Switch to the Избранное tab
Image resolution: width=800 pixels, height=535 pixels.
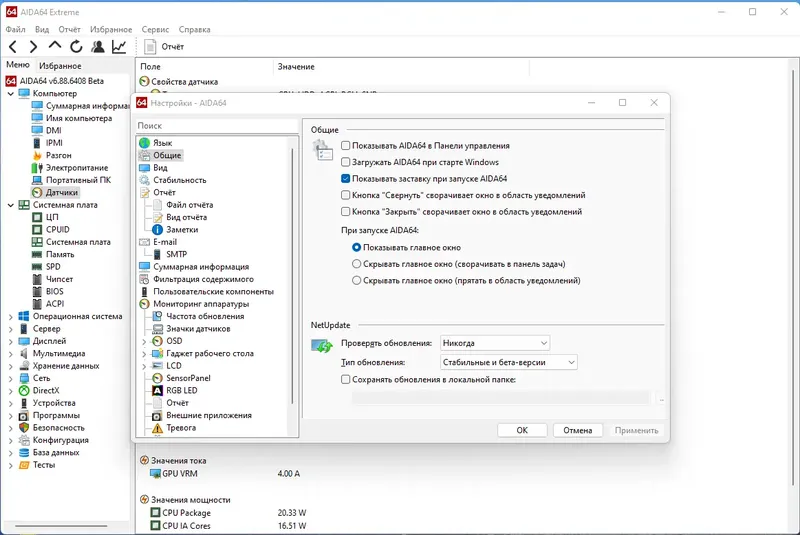[x=60, y=66]
